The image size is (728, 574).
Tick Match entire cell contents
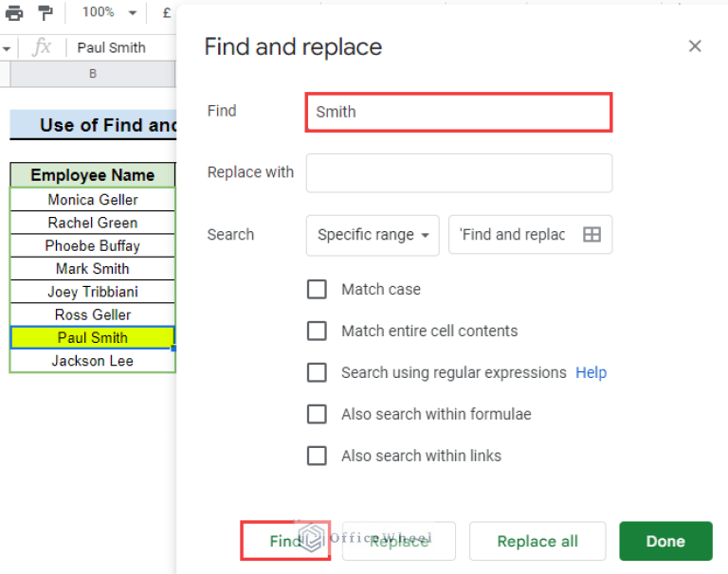(x=317, y=332)
